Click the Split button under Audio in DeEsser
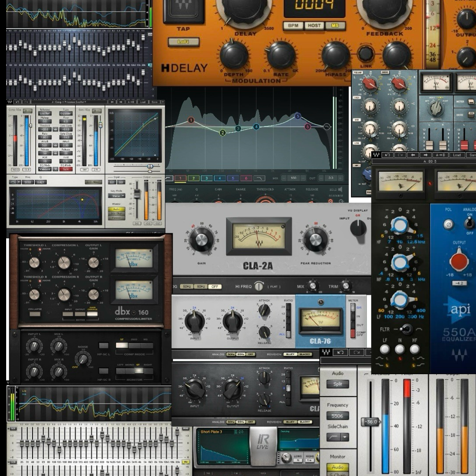Image resolution: width=476 pixels, height=476 pixels. click(338, 384)
